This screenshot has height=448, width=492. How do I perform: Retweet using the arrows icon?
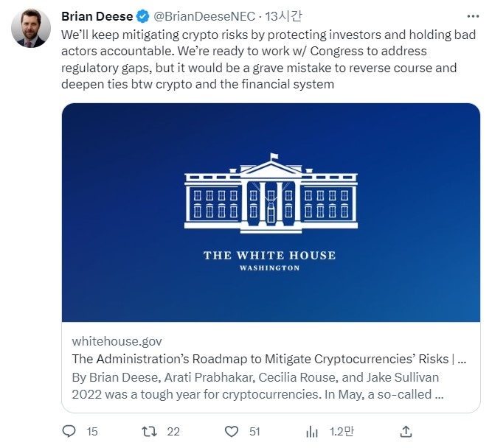pos(150,431)
